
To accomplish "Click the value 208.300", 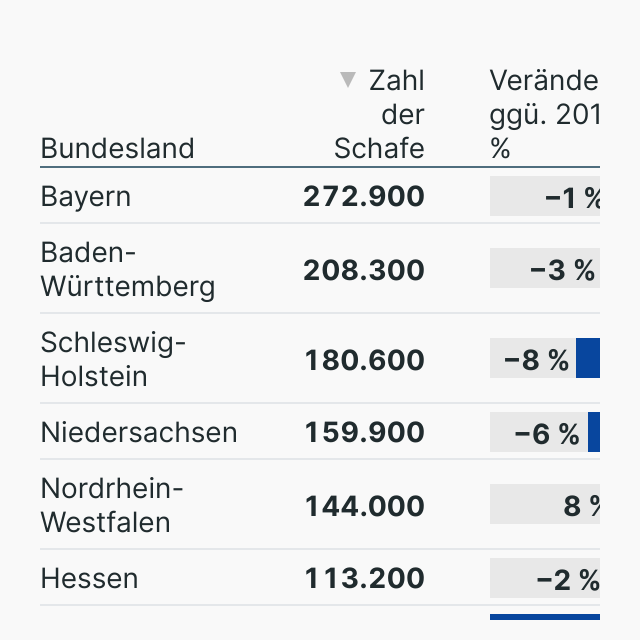I will coord(364,271).
